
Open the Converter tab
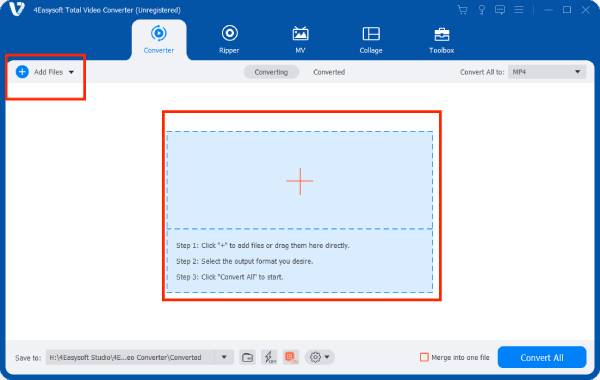click(159, 40)
